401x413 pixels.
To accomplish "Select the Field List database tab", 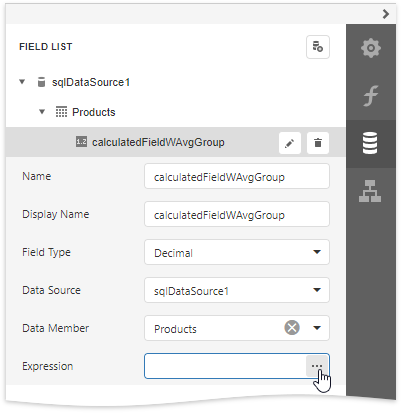I will (x=371, y=143).
